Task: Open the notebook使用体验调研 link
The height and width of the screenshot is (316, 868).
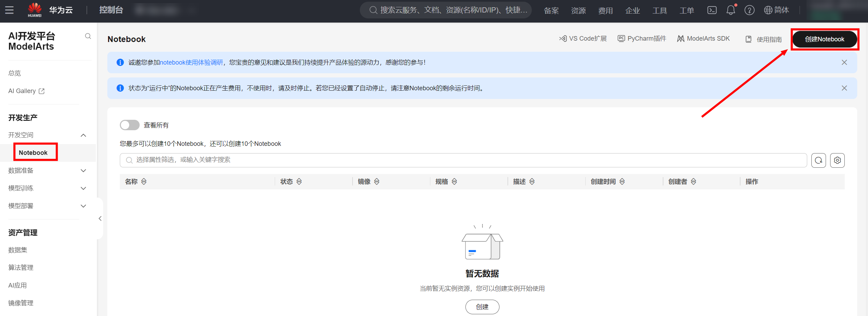Action: pos(191,63)
